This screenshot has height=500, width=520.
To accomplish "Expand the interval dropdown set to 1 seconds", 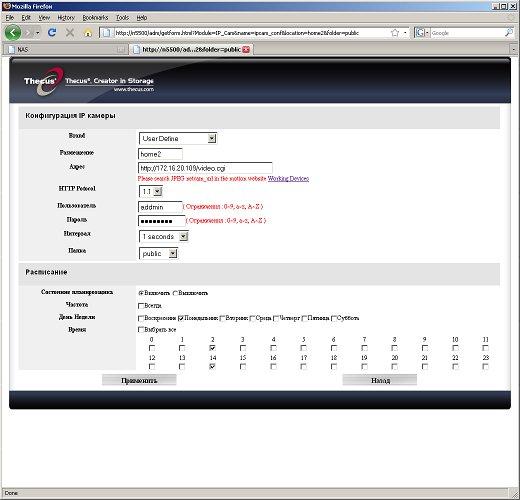I will pos(163,237).
